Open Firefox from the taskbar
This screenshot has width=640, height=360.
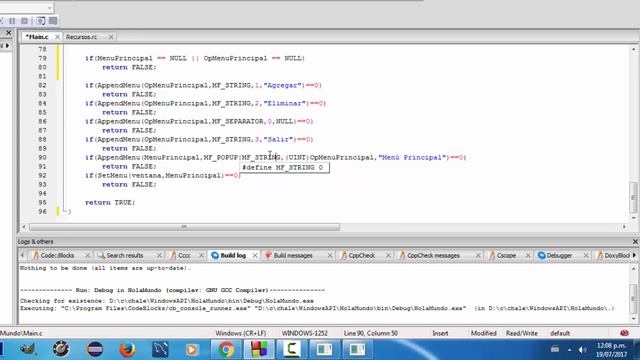click(x=127, y=349)
